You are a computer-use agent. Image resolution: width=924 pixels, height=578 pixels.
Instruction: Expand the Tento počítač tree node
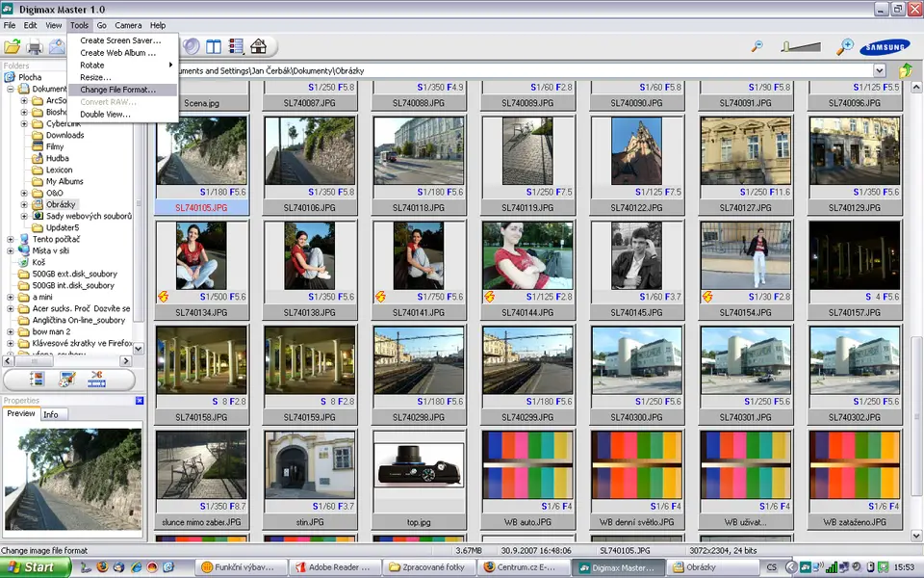click(11, 239)
